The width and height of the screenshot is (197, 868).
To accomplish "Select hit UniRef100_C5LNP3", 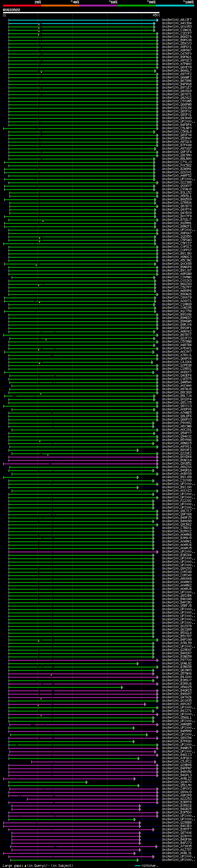I will pos(177,128).
